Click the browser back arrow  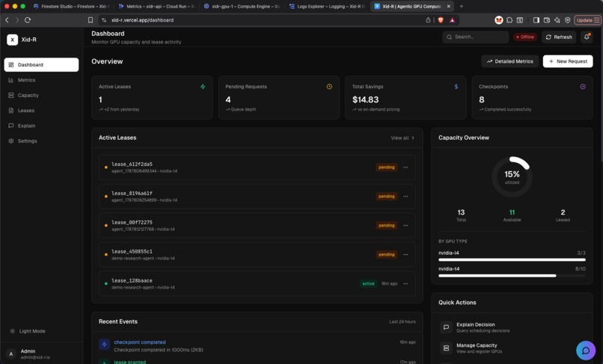pos(7,20)
